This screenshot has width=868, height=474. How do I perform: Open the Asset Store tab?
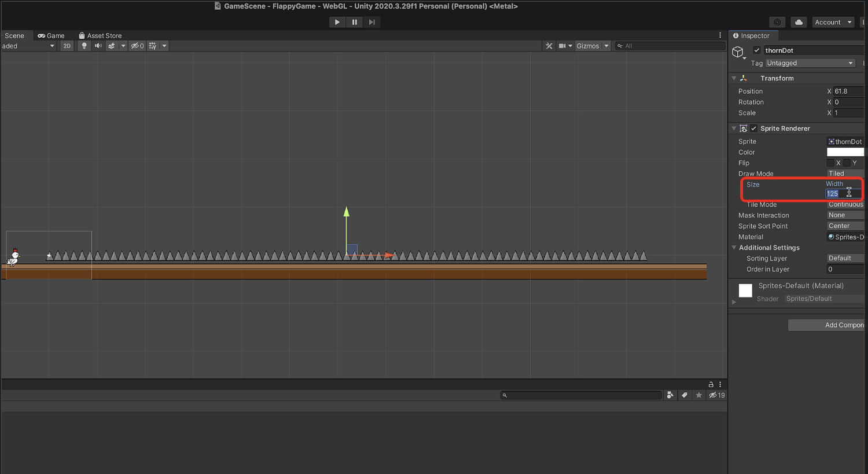point(100,35)
